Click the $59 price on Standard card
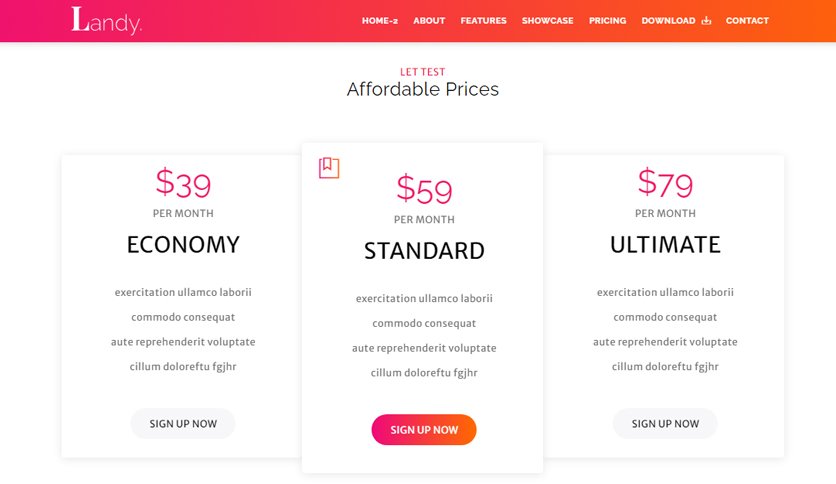The height and width of the screenshot is (484, 836). (424, 189)
